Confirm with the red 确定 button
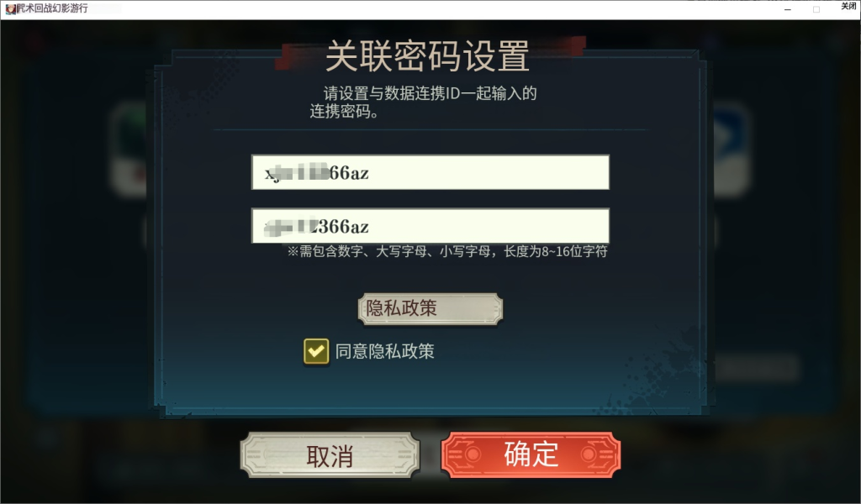This screenshot has width=861, height=504. tap(531, 454)
